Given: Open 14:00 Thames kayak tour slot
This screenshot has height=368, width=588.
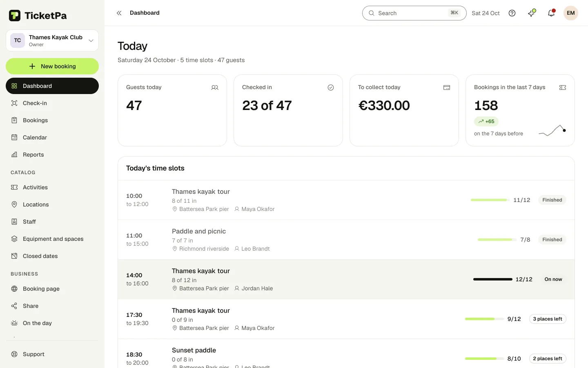Looking at the screenshot, I should click(x=346, y=279).
